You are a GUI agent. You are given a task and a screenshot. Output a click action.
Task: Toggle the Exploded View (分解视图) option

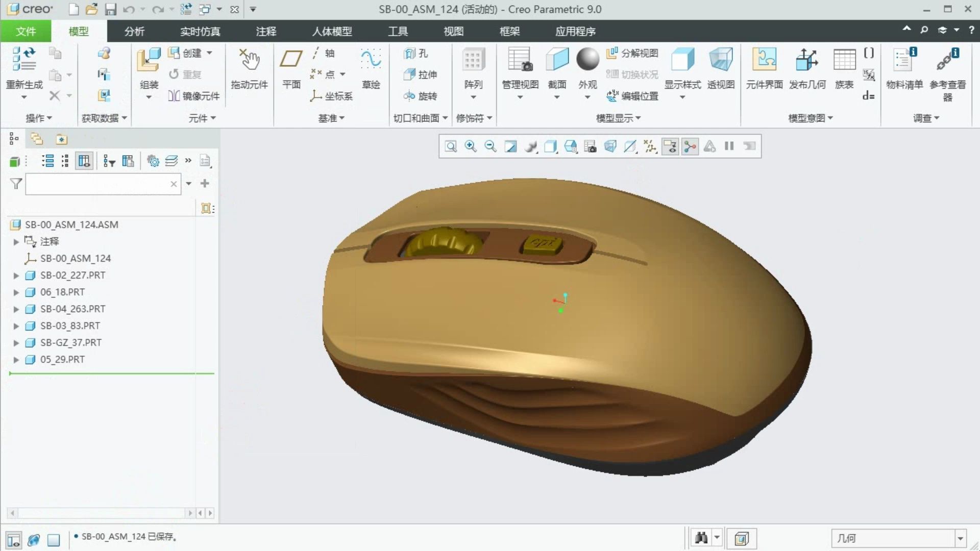632,53
